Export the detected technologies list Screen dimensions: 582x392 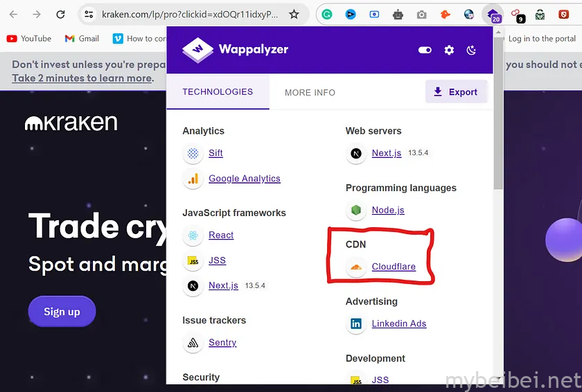click(x=456, y=91)
